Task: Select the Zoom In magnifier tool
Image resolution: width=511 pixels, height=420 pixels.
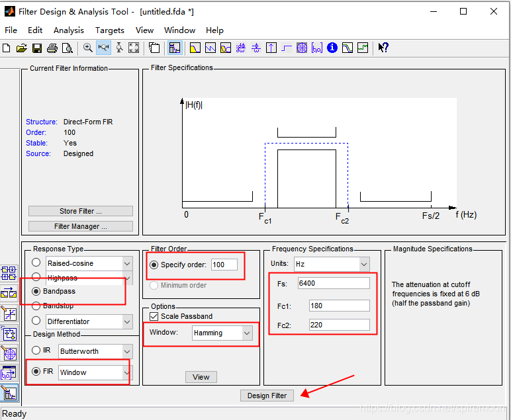Action: pos(87,48)
